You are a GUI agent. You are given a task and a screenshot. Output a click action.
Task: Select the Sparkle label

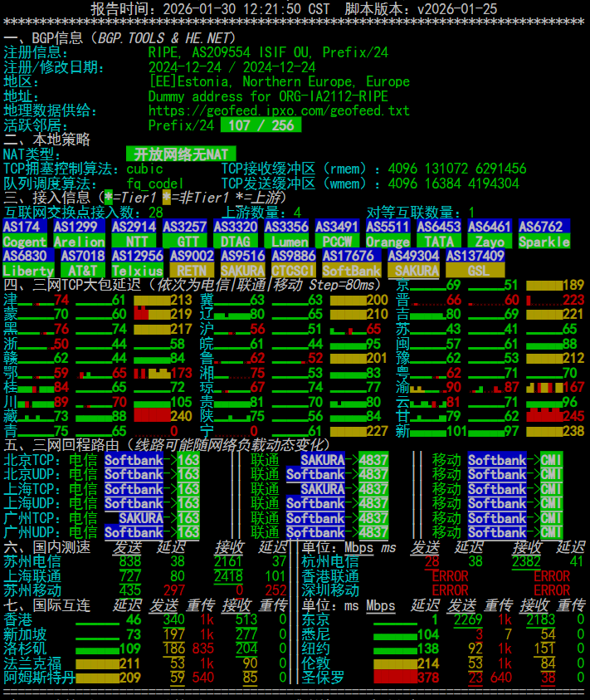tap(544, 242)
